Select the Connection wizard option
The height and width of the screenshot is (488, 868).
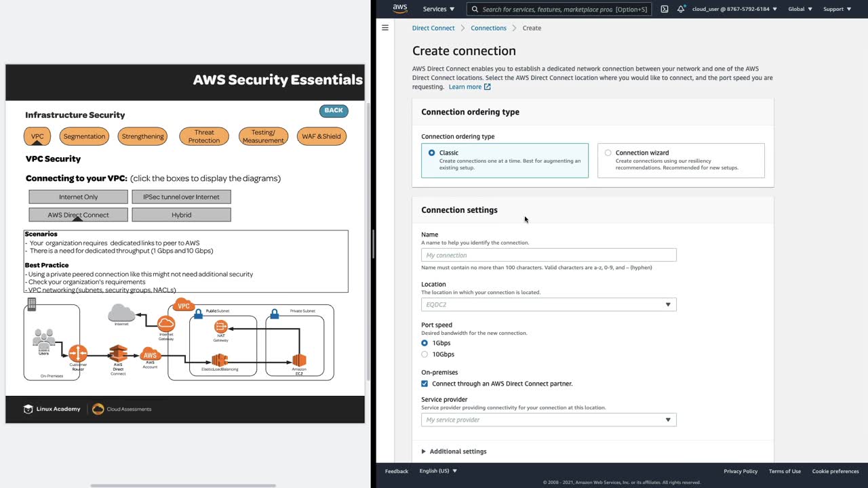coord(608,153)
